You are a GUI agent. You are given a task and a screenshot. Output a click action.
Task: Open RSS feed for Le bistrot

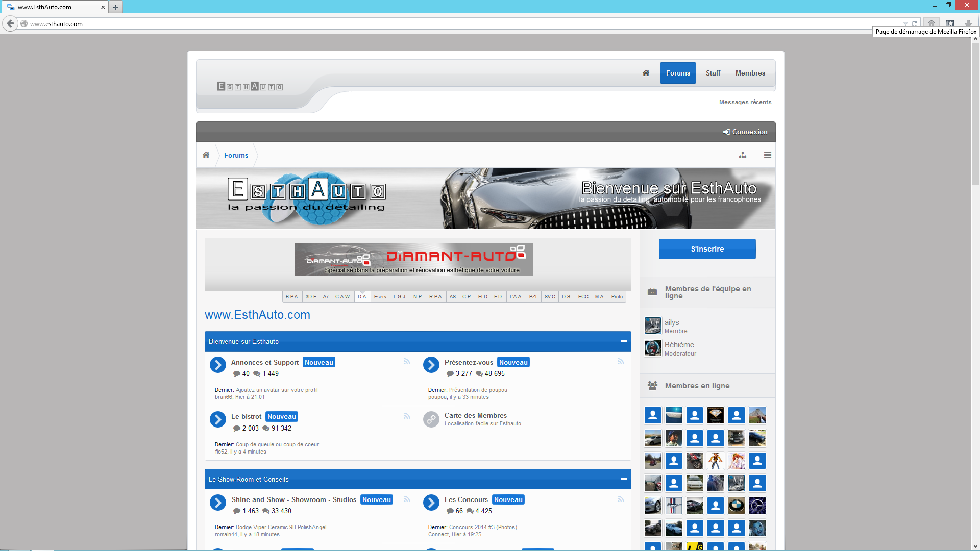click(407, 416)
